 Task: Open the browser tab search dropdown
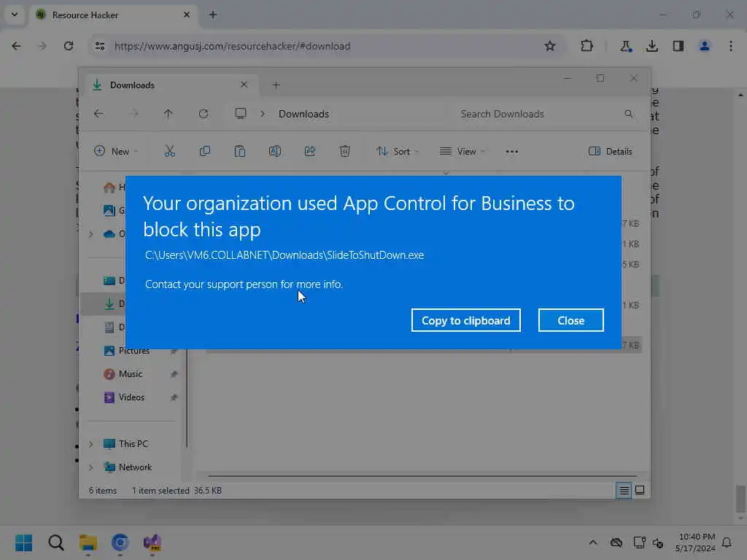[x=15, y=15]
